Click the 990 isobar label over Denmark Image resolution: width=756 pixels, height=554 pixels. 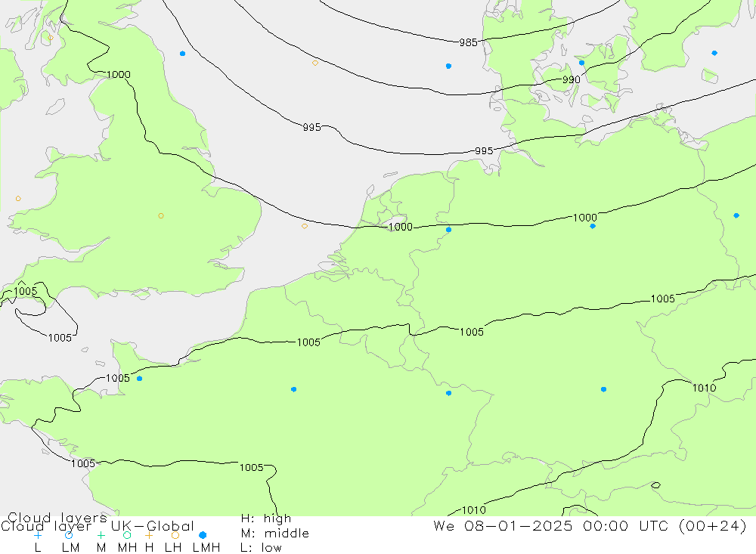tap(572, 79)
